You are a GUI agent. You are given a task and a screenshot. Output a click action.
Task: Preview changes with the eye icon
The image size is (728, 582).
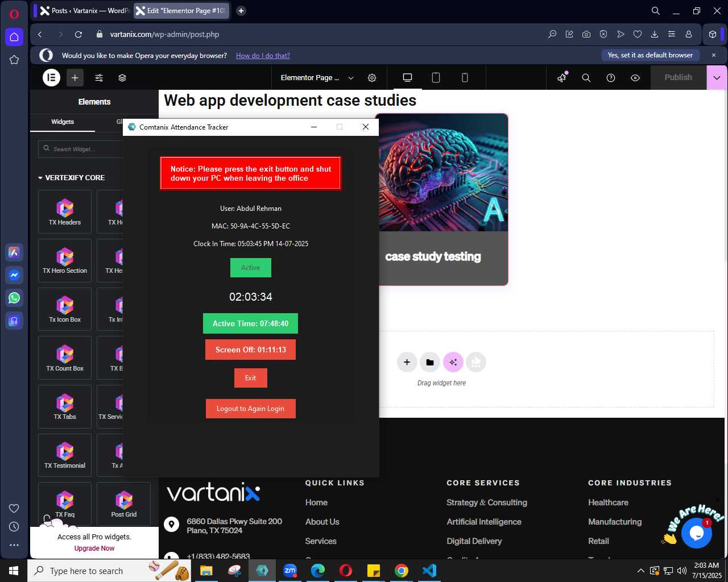pyautogui.click(x=635, y=78)
